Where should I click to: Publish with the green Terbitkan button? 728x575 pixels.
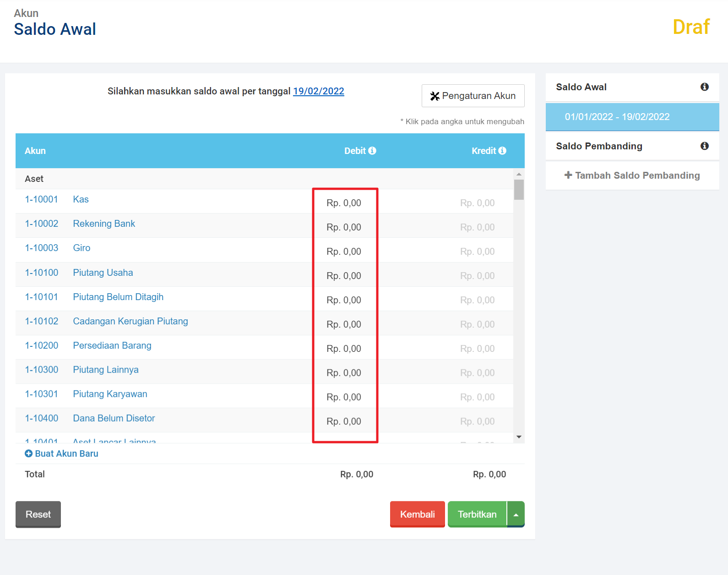point(477,515)
